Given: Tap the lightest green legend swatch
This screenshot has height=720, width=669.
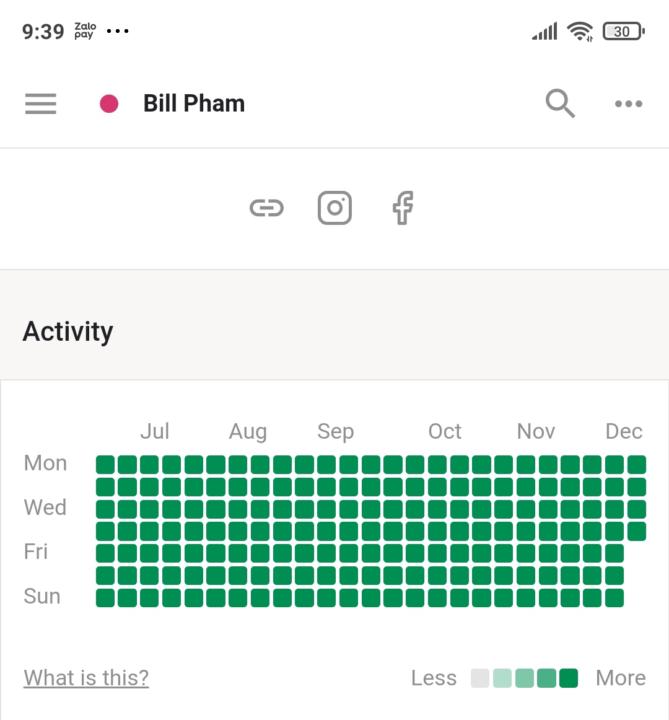Looking at the screenshot, I should point(502,678).
